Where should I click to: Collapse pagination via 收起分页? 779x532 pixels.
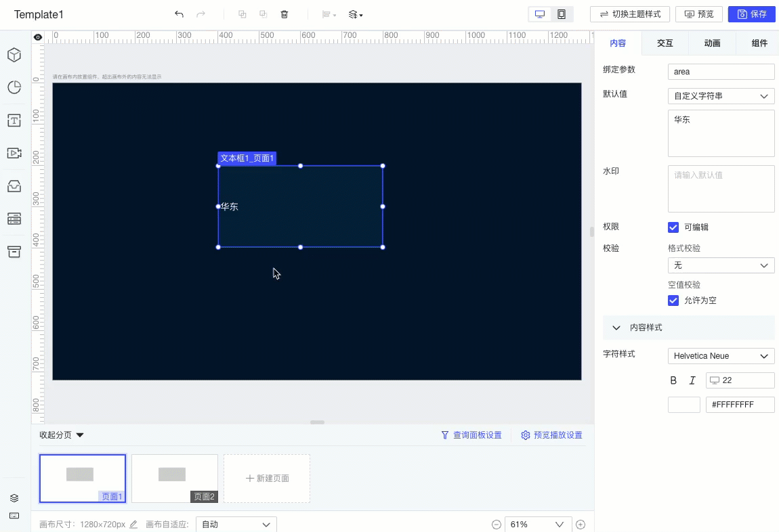pos(62,435)
